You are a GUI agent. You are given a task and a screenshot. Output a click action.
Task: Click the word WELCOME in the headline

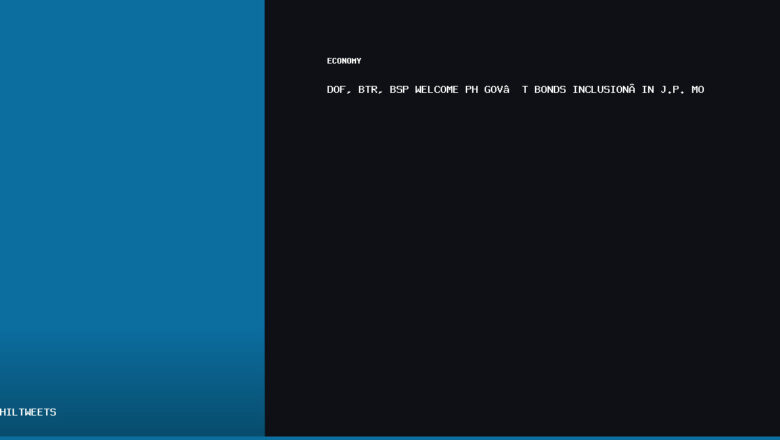pos(437,90)
